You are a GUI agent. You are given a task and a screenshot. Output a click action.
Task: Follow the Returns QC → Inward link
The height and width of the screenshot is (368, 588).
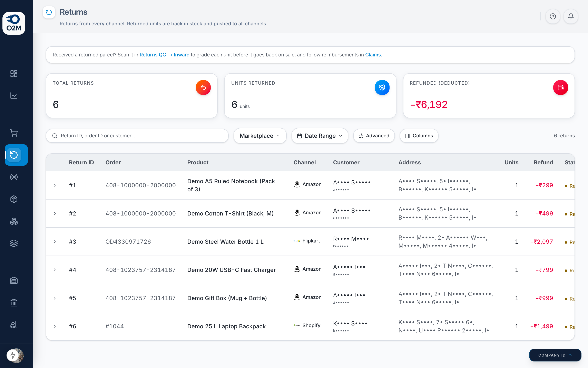[165, 55]
